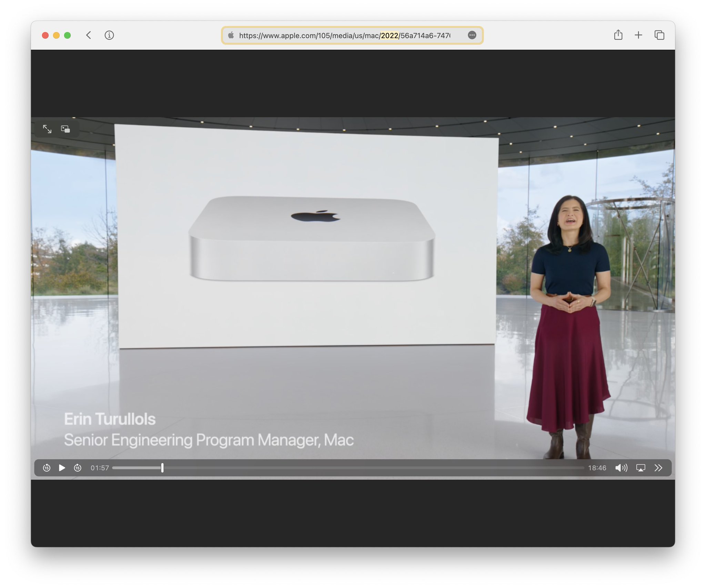Expand the video to fullscreen
This screenshot has width=706, height=588.
[48, 129]
